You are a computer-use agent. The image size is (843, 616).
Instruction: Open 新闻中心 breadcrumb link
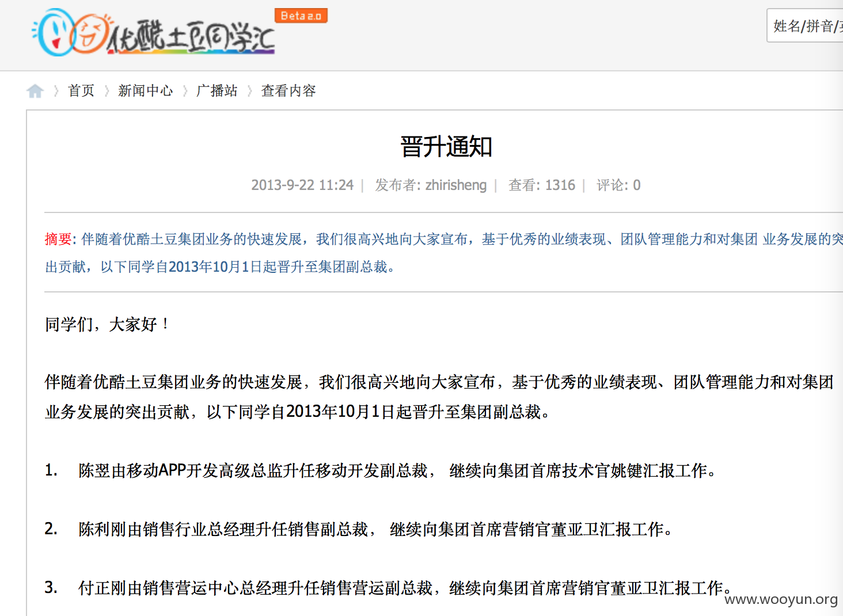click(x=145, y=91)
